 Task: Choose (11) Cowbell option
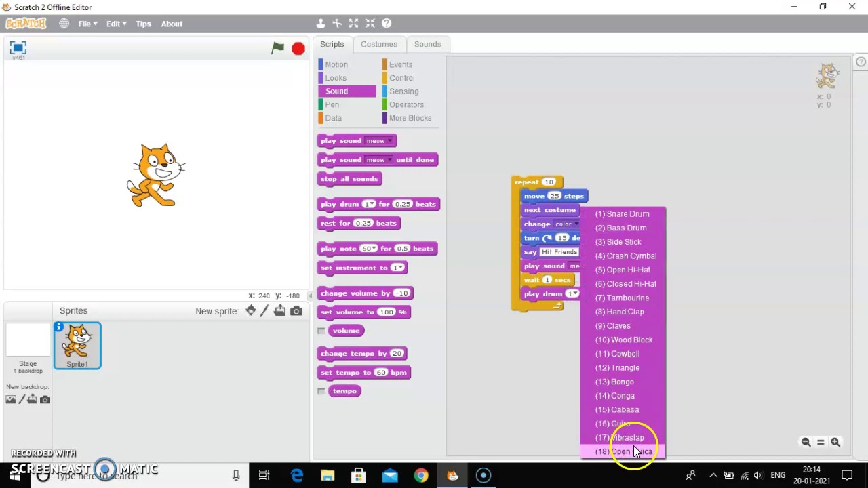pos(623,354)
